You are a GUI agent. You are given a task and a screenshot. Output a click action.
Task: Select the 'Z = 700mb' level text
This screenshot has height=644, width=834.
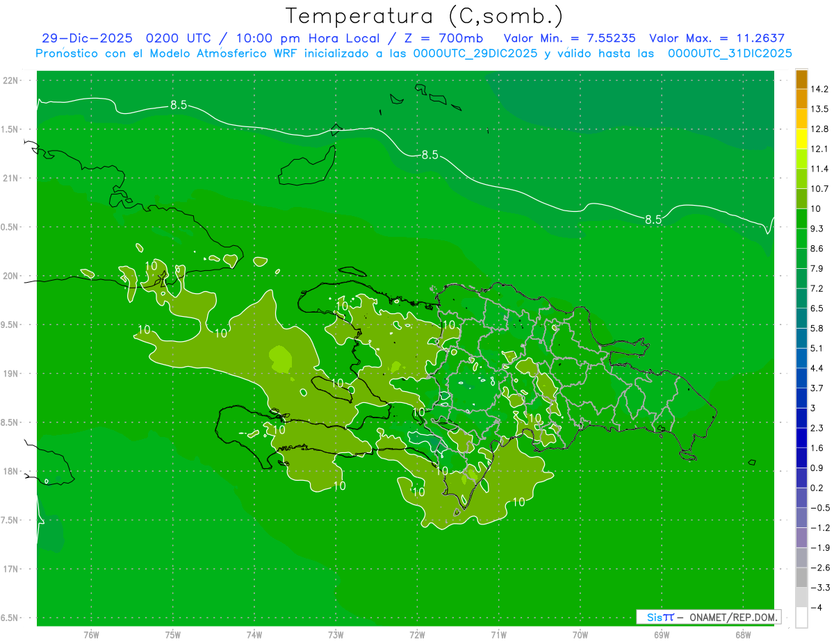(x=444, y=39)
